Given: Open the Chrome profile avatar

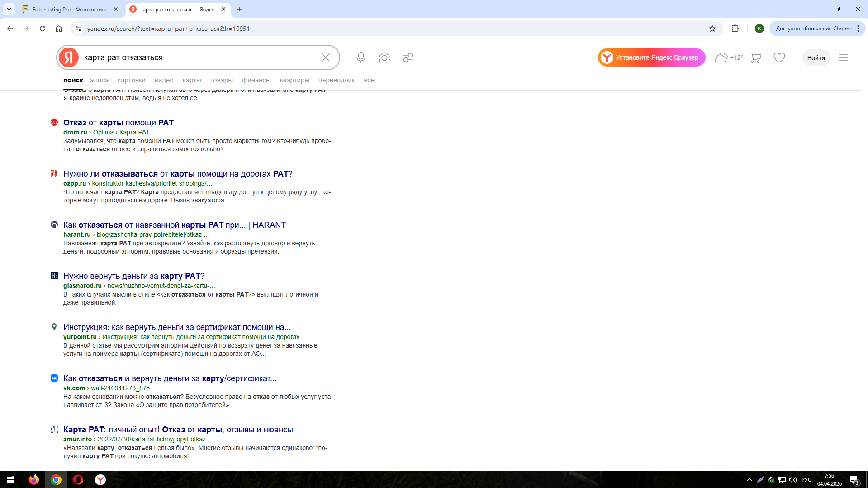Looking at the screenshot, I should point(759,29).
